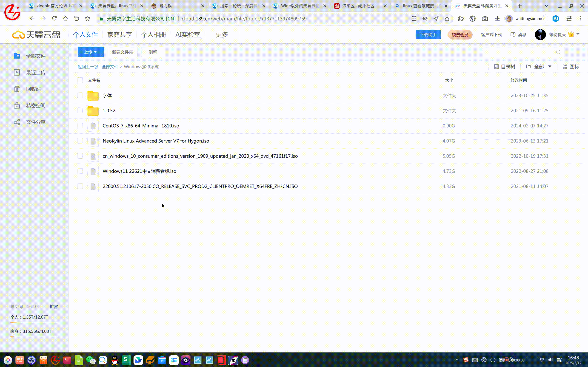Open 最近上传 in the sidebar
The height and width of the screenshot is (367, 588).
coord(30,72)
